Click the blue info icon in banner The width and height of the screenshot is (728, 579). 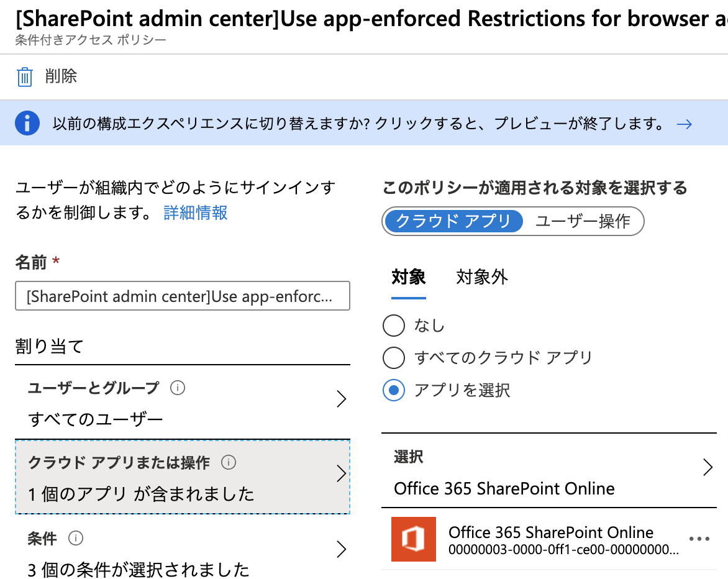click(x=27, y=123)
